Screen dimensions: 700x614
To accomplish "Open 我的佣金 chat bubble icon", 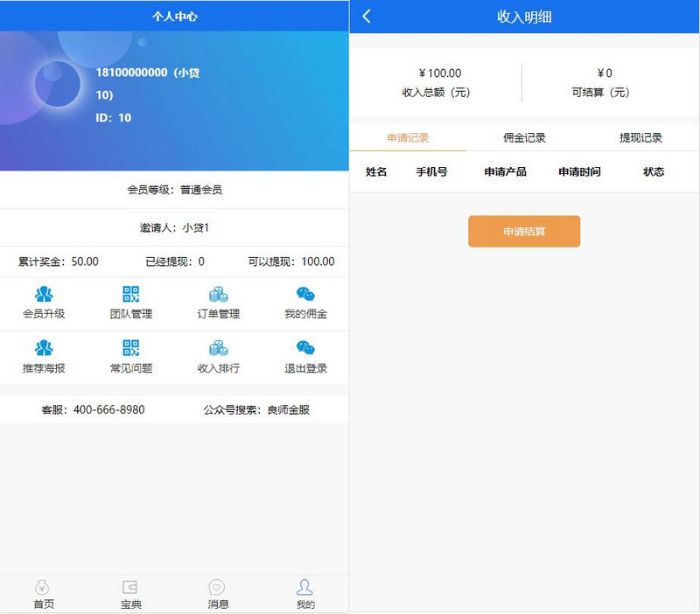I will [305, 294].
